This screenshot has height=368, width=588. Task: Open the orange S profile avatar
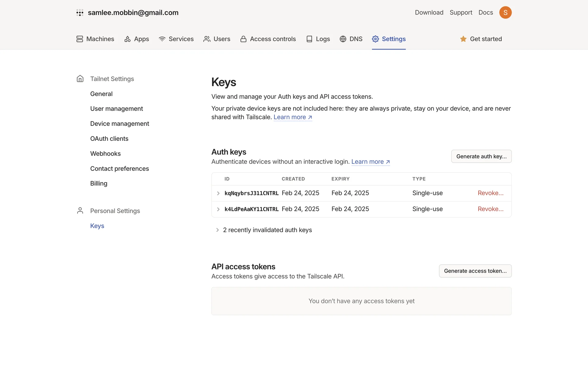[x=505, y=13]
